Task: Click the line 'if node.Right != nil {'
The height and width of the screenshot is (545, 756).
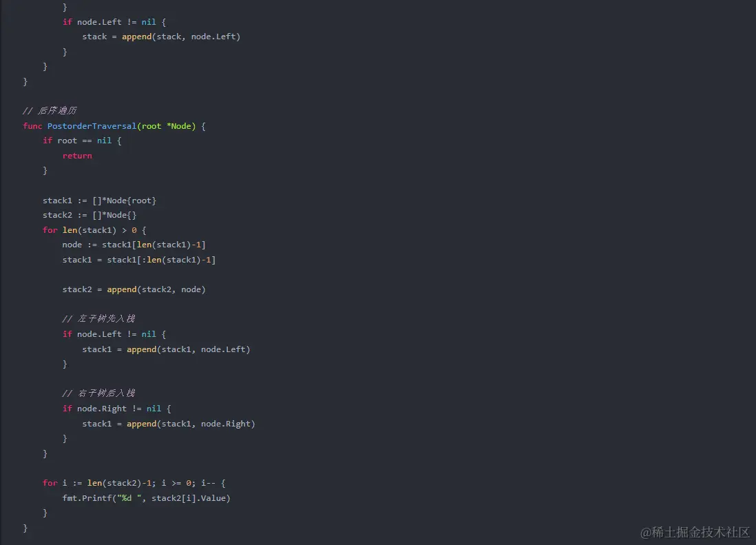Action: pos(116,409)
